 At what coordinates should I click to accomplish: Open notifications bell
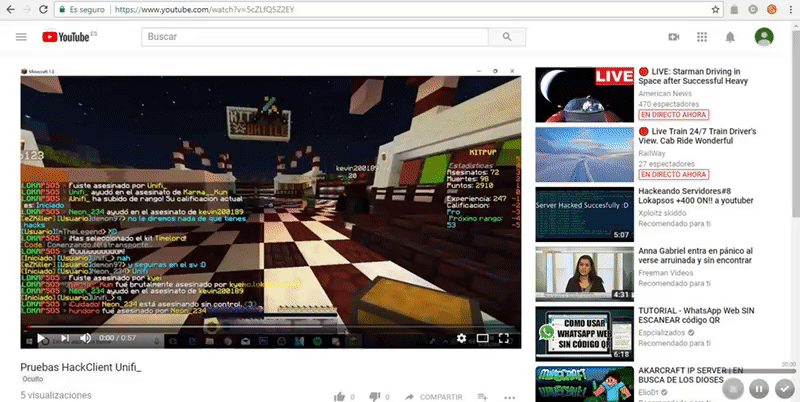coord(730,37)
